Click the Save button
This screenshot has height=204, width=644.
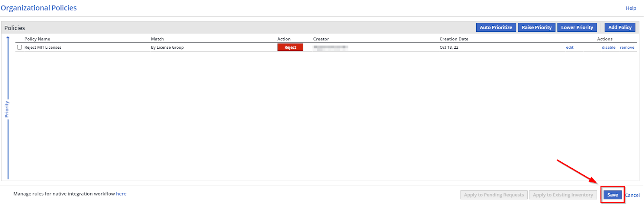tap(612, 195)
